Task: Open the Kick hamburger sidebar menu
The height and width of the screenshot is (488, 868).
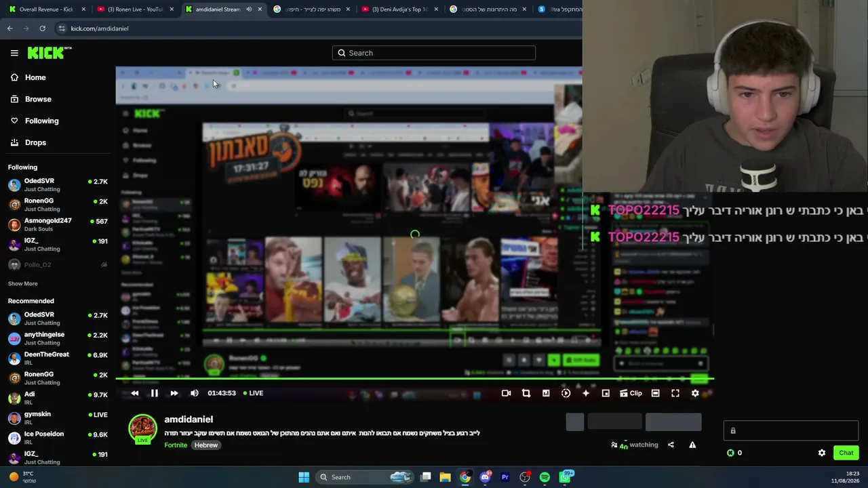Action: 14,53
